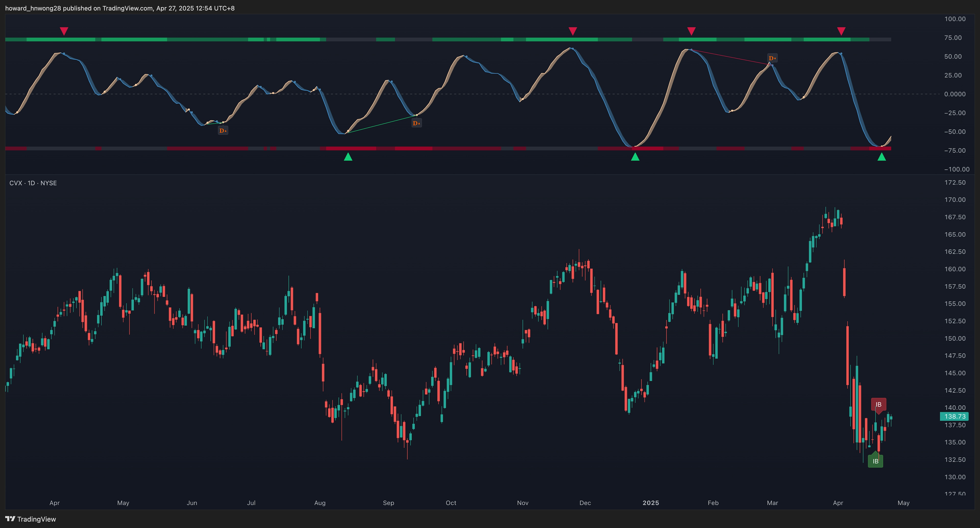Viewport: 980px width, 528px height.
Task: Click the 2025 year label on time axis
Action: (x=651, y=502)
